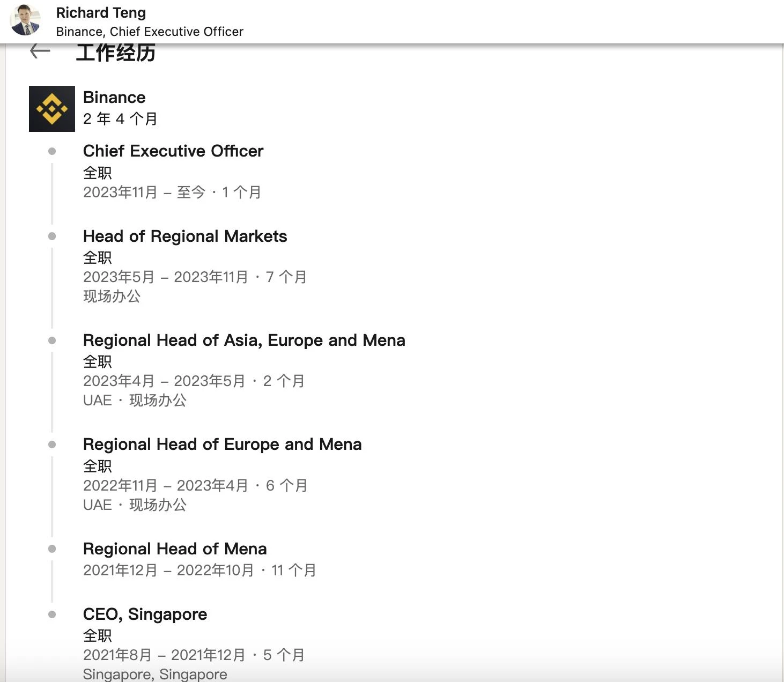Click the timeline dot next to Regional Head of Mena
784x682 pixels.
pos(51,549)
